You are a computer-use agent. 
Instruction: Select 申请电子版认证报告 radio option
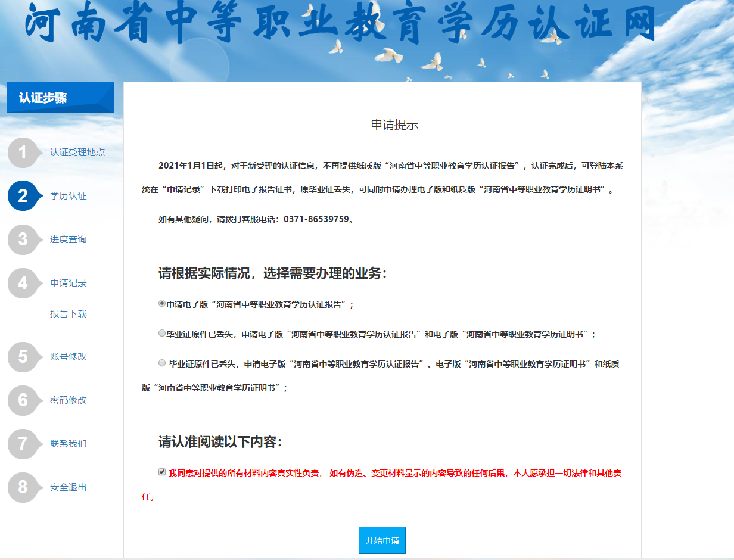pos(162,303)
